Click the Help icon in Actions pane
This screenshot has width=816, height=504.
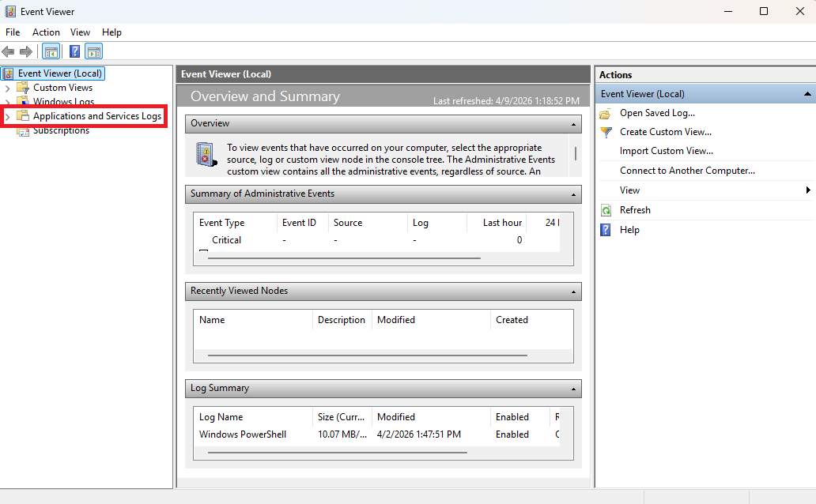tap(606, 230)
